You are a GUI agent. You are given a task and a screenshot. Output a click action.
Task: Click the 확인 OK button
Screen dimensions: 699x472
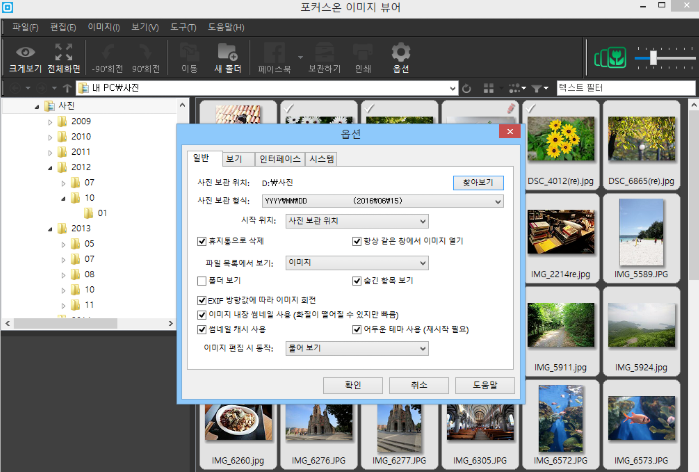353,385
